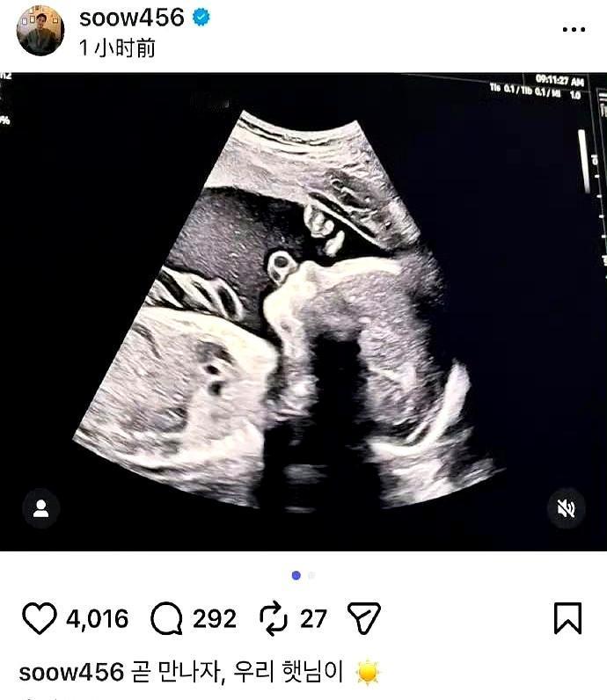The image size is (607, 700).
Task: Like the post with heart icon
Action: click(x=40, y=618)
